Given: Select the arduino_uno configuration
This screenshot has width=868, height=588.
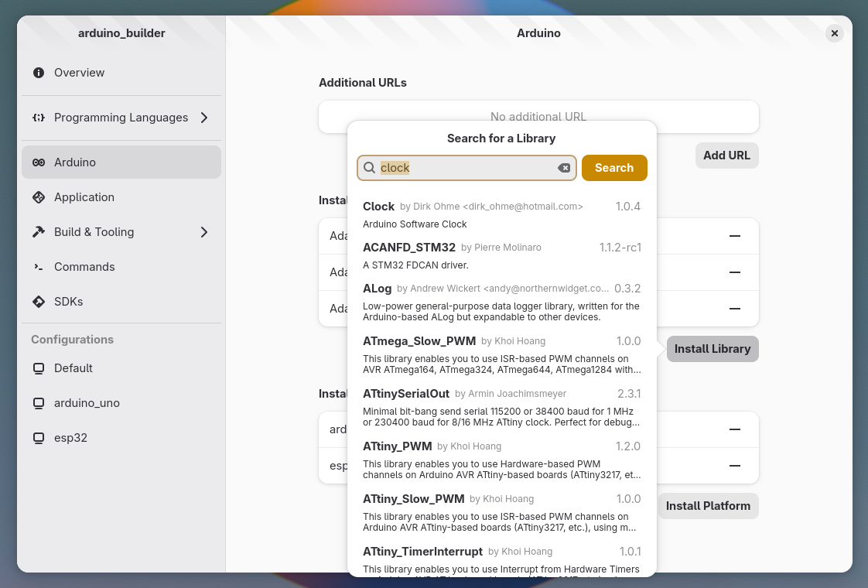Looking at the screenshot, I should pyautogui.click(x=121, y=403).
